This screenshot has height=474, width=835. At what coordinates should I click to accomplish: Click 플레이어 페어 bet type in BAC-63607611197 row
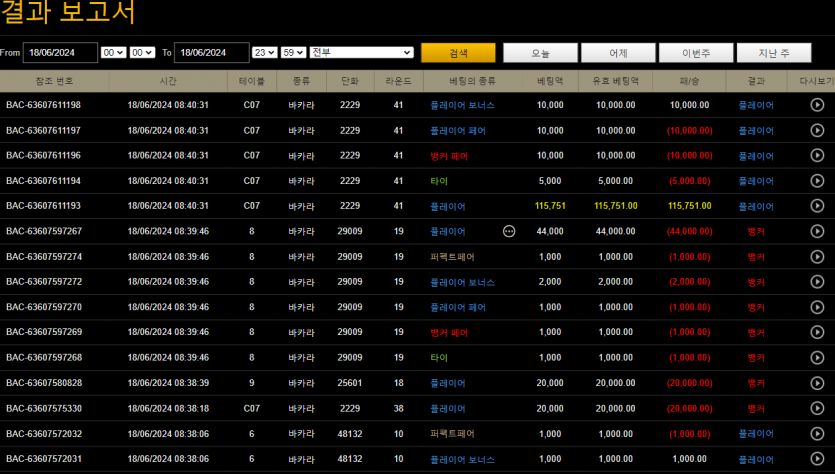[458, 130]
